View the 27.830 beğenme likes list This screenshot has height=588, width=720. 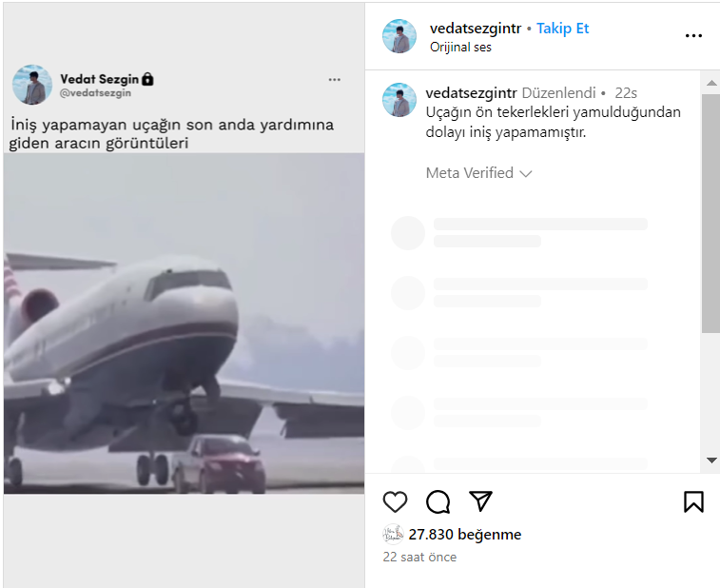coord(465,535)
